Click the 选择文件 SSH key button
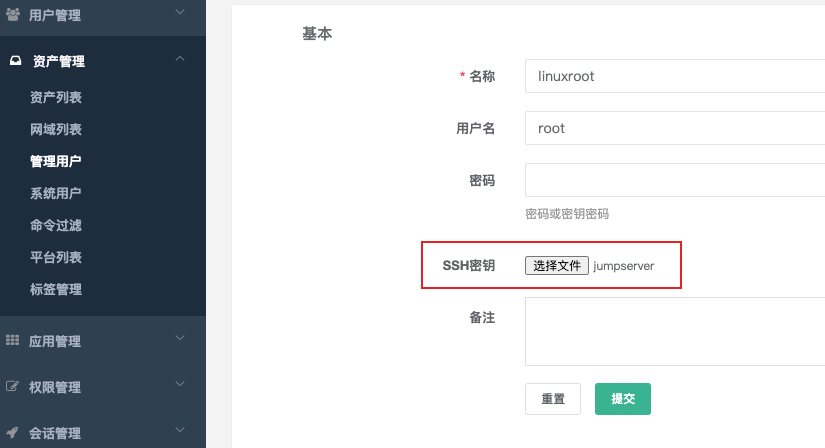Viewport: 825px width, 448px height. [557, 266]
